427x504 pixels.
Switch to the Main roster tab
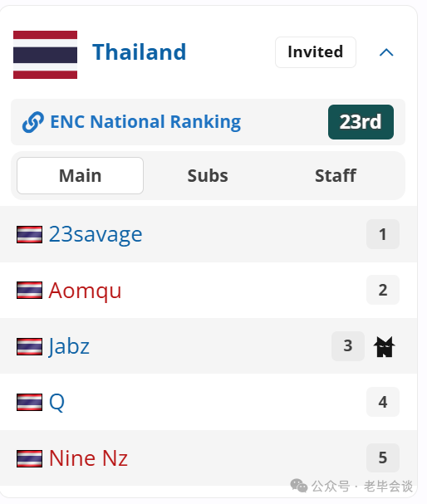tap(80, 175)
